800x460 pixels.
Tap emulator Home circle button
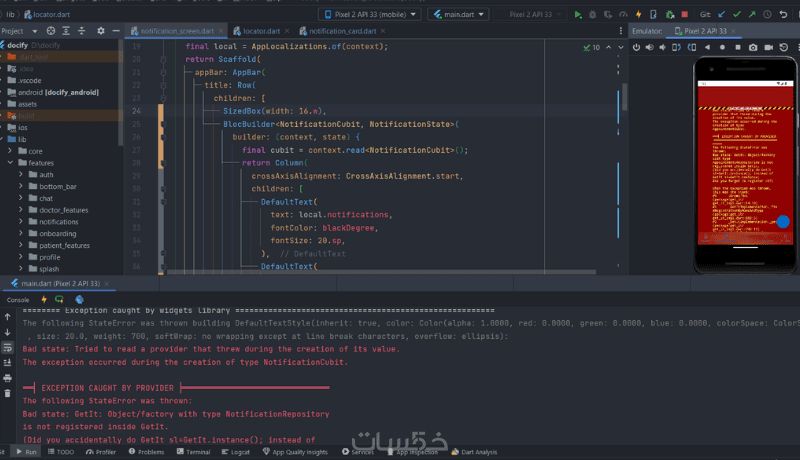coord(722,47)
